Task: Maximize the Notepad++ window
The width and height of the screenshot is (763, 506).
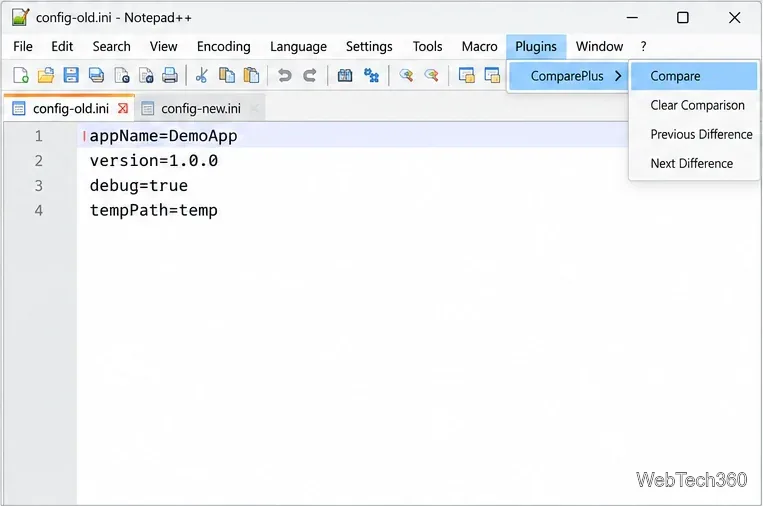Action: point(683,18)
